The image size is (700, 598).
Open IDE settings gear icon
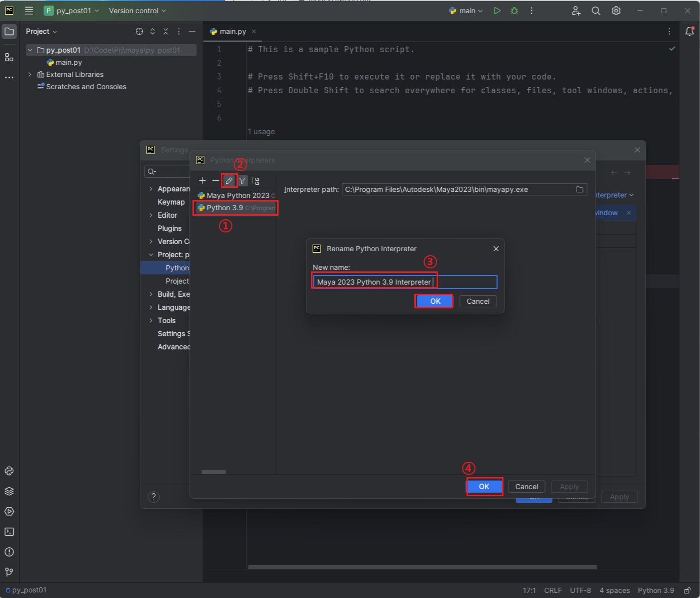tap(616, 11)
